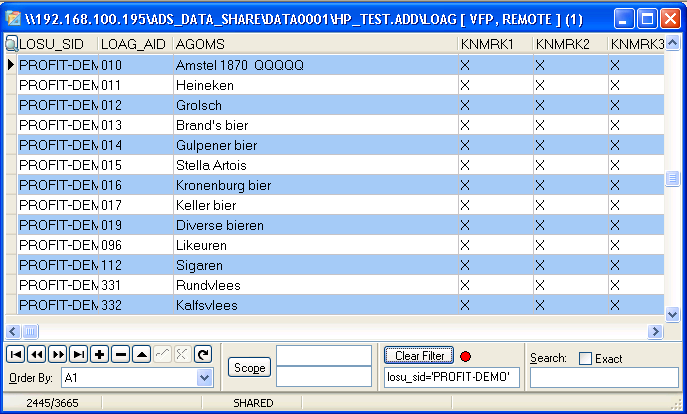This screenshot has width=687, height=414.
Task: Go to first record navigator button
Action: (x=16, y=354)
